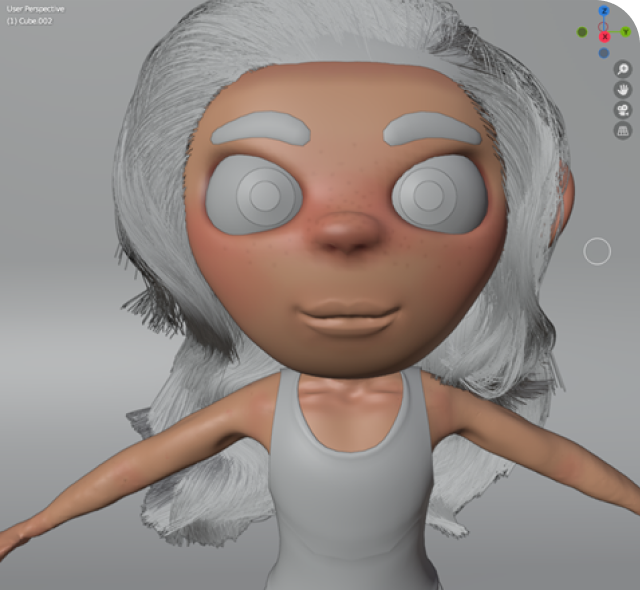Select the right-side gray eyebrow
This screenshot has height=590, width=640.
coord(434,131)
